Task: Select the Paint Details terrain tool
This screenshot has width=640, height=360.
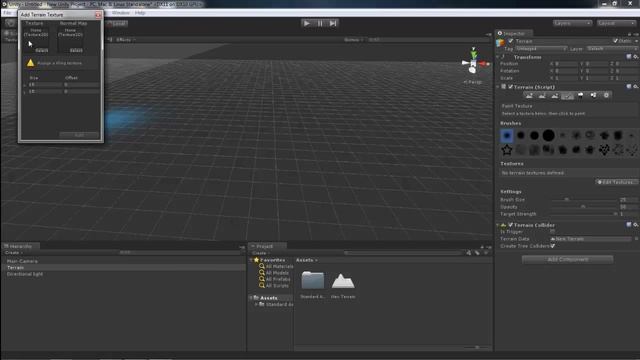Action: (593, 96)
